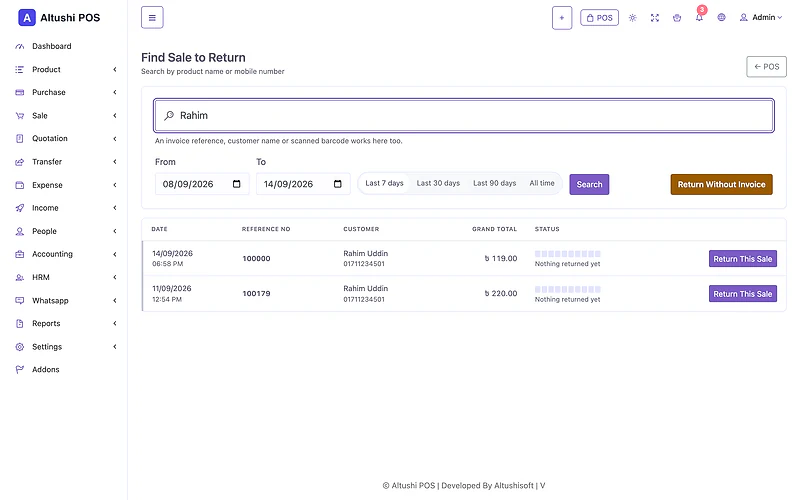This screenshot has width=800, height=500.
Task: Expand the Income menu chevron
Action: coord(115,208)
